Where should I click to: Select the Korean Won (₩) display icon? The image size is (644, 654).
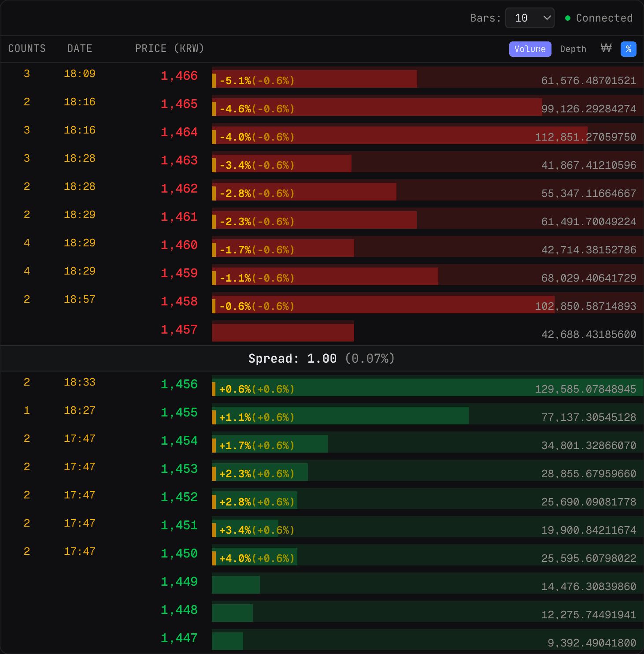(606, 49)
